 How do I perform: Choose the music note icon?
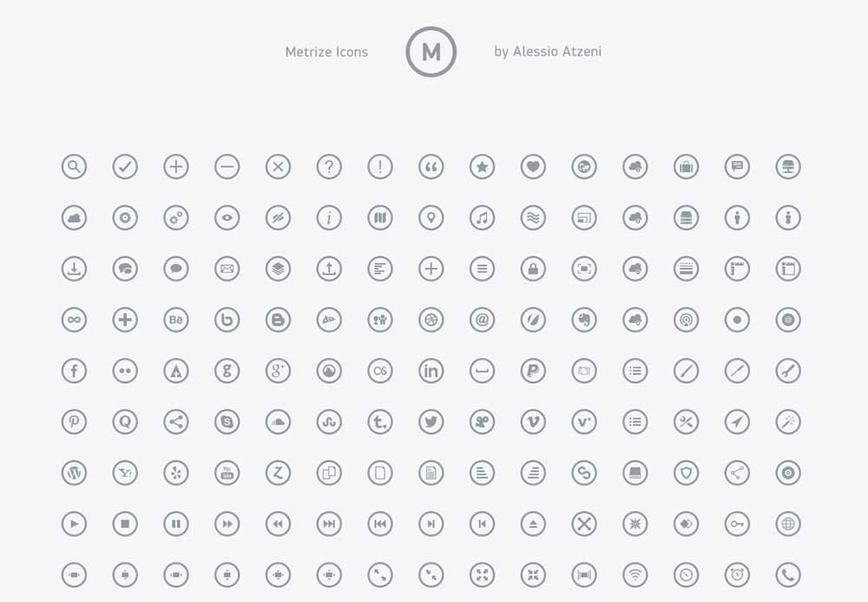point(482,218)
